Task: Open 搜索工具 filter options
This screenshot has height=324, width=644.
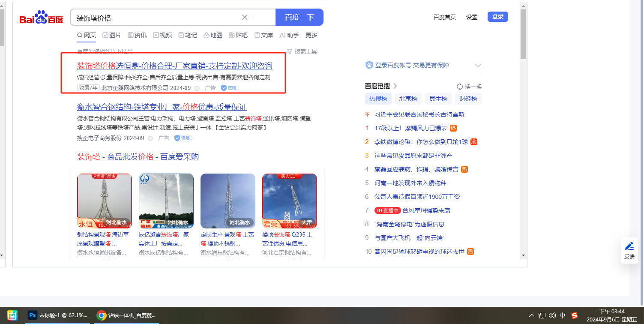Action: point(302,51)
